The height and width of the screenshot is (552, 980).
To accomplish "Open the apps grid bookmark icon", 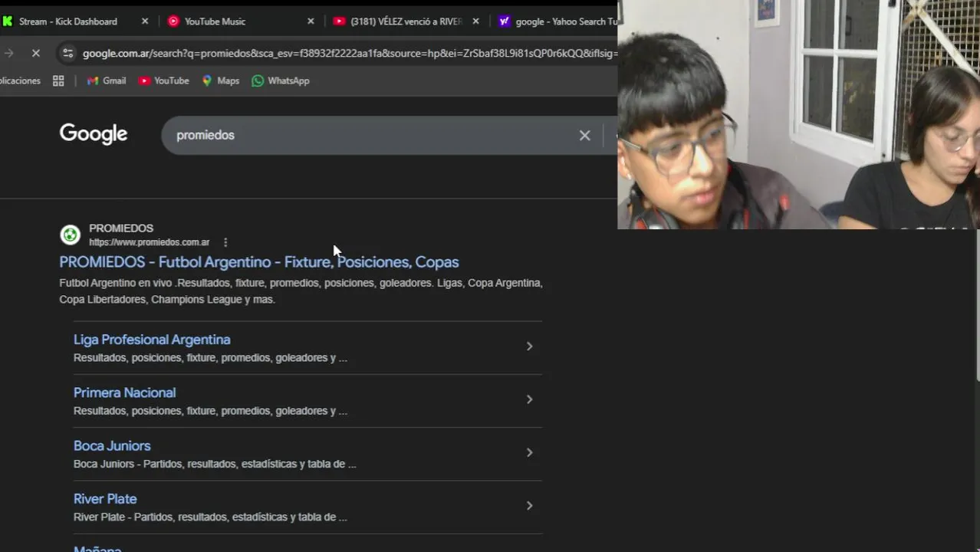I will (x=58, y=80).
